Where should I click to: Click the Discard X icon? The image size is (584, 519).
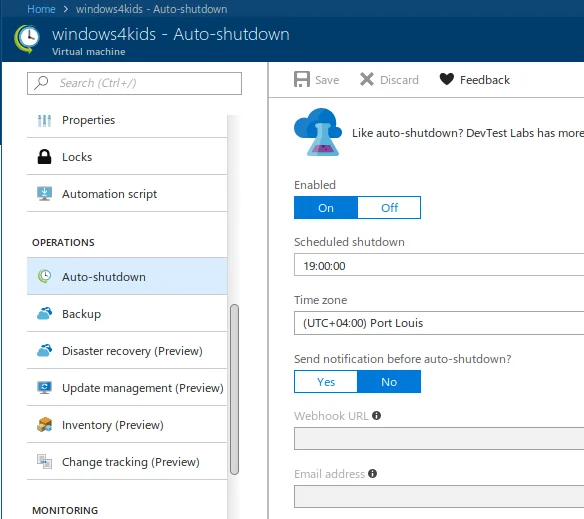pos(367,79)
